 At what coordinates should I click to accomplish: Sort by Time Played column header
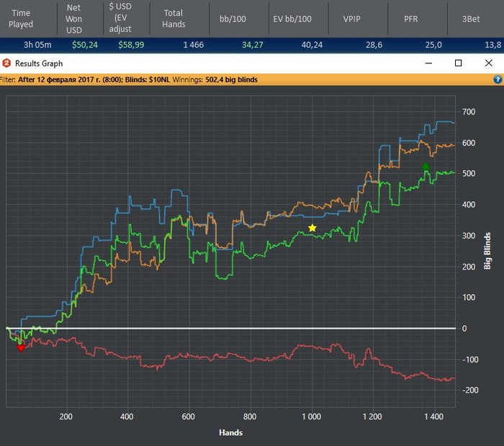click(21, 18)
